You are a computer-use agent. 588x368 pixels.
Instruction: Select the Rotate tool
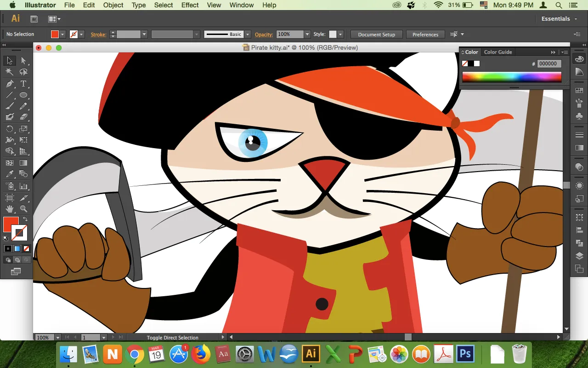pos(10,129)
